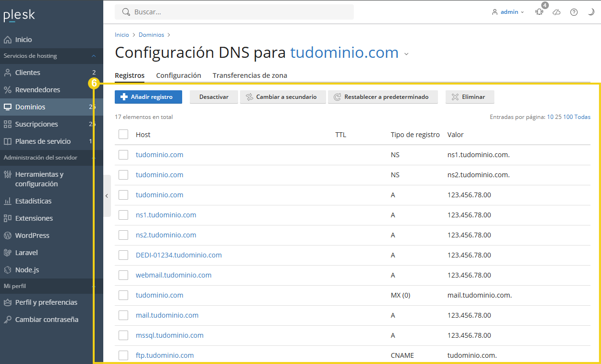Open DEDI-01234.tudominio.com record

(x=179, y=255)
